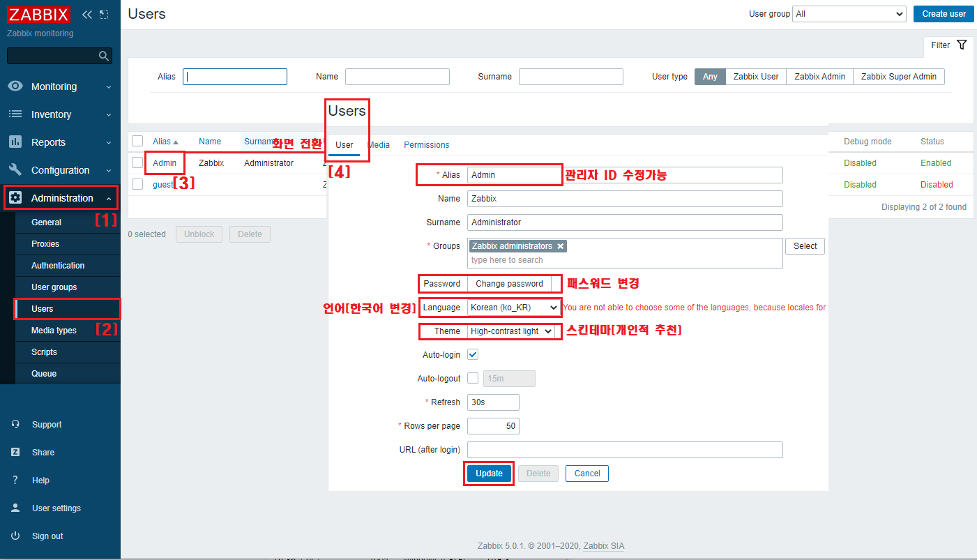Click the Surname filter input field

pos(571,77)
